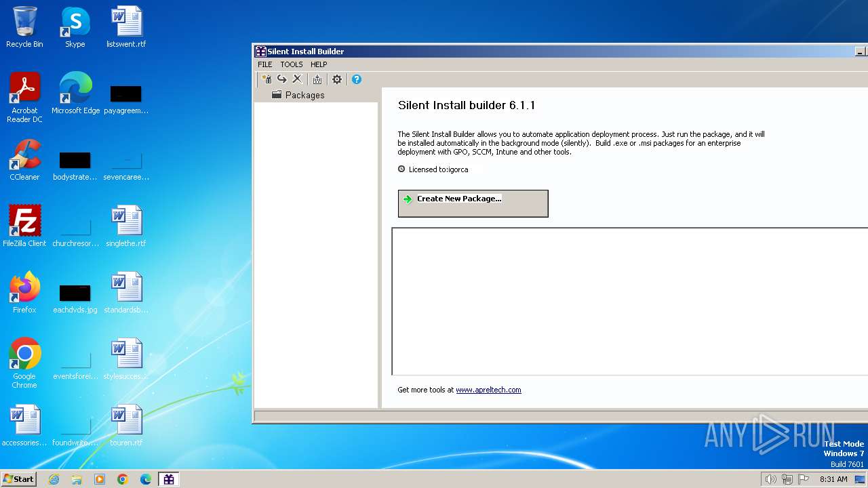The width and height of the screenshot is (868, 488).
Task: Select the Google Chrome desktop shortcut
Action: [x=24, y=363]
